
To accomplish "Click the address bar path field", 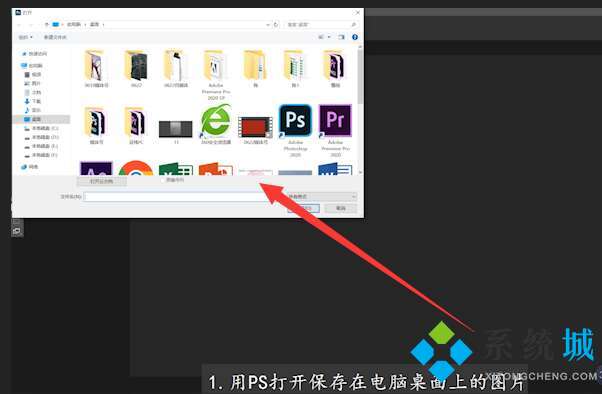I will 160,25.
